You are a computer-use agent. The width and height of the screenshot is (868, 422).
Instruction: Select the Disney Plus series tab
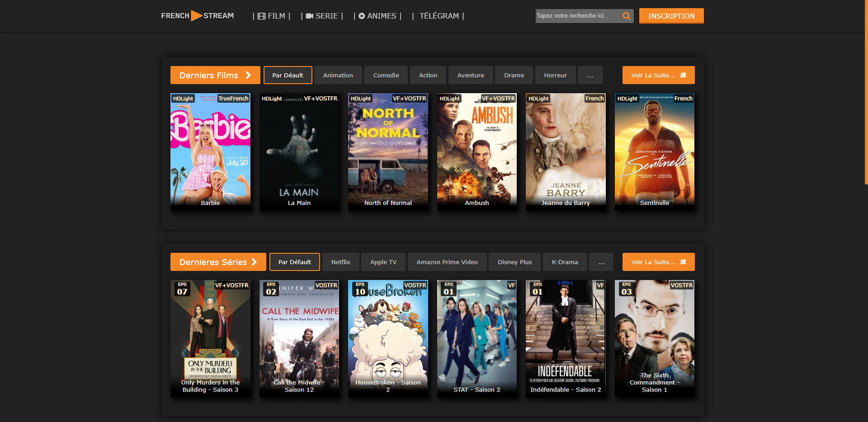515,262
